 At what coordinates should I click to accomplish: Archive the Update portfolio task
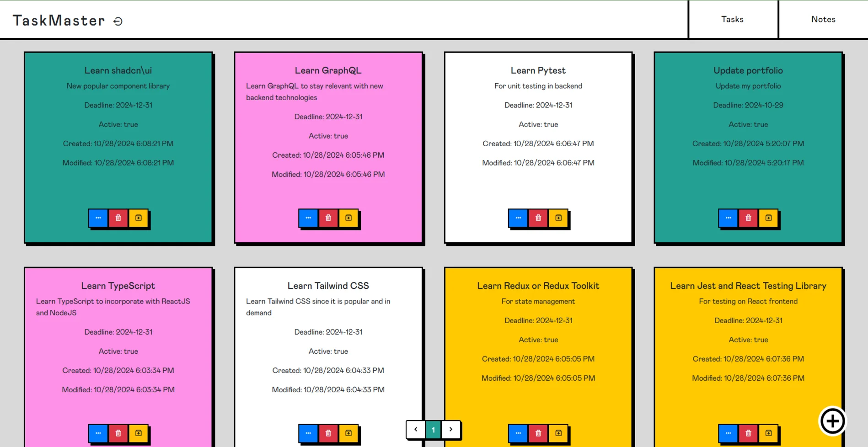[x=768, y=218]
